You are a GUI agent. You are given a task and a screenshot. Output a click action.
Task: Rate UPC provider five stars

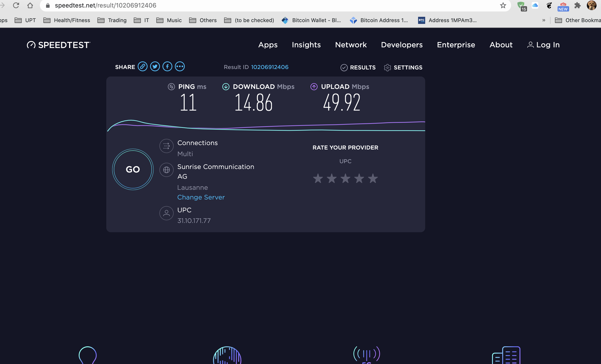[373, 178]
